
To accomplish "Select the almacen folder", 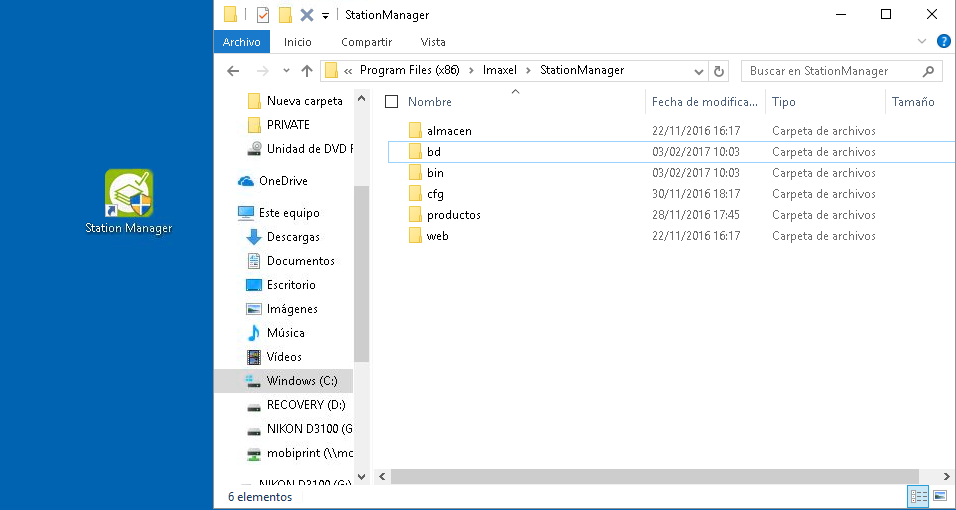I will click(449, 131).
